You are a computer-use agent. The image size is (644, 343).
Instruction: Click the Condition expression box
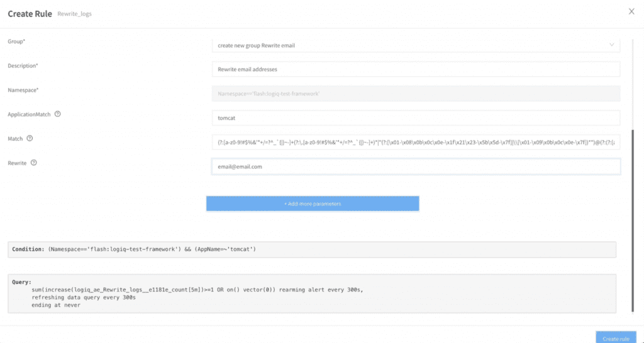click(312, 249)
